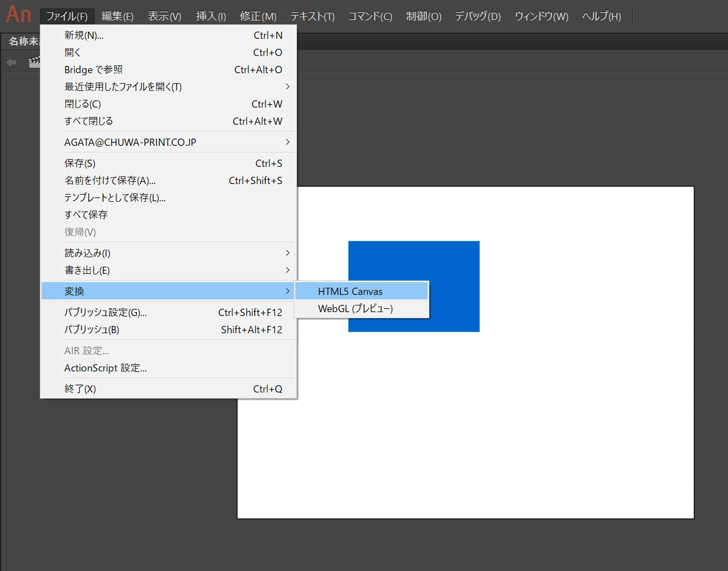This screenshot has height=571, width=728.
Task: Open パブリッシュ設定(G)... dialog
Action: coord(169,313)
